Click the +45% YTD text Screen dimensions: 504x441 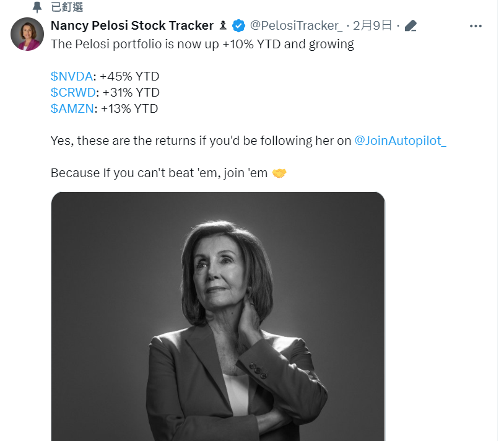[129, 77]
